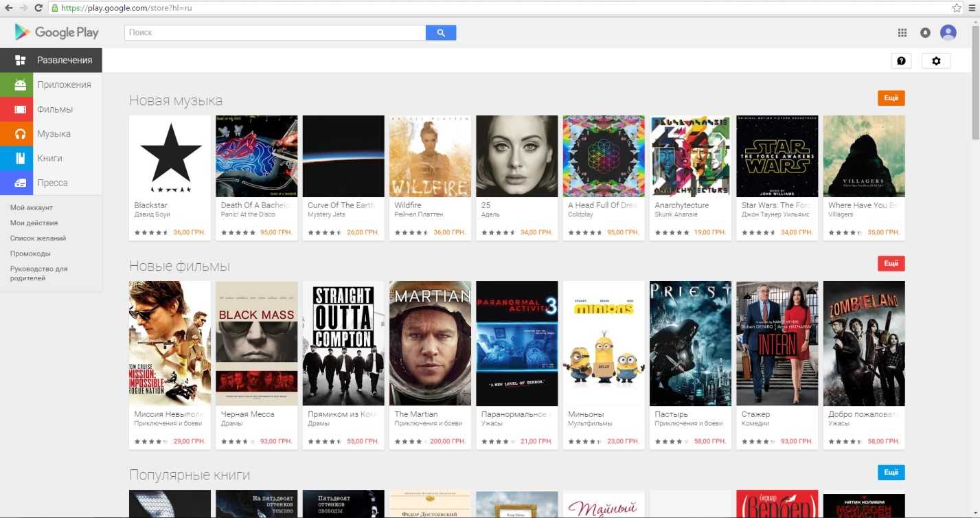
Task: Go to the Музыка section
Action: click(x=54, y=134)
